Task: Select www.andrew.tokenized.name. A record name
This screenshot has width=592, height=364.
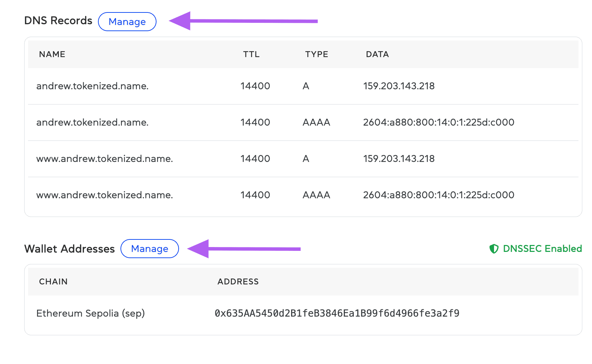Action: point(105,159)
